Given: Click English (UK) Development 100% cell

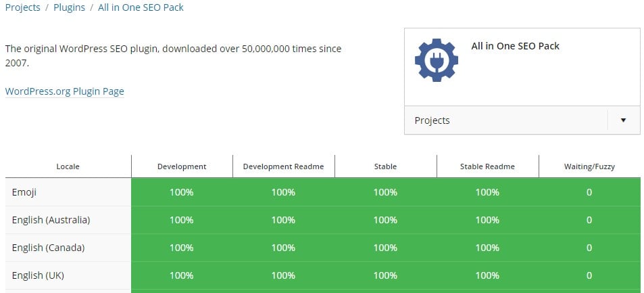Looking at the screenshot, I should click(182, 275).
